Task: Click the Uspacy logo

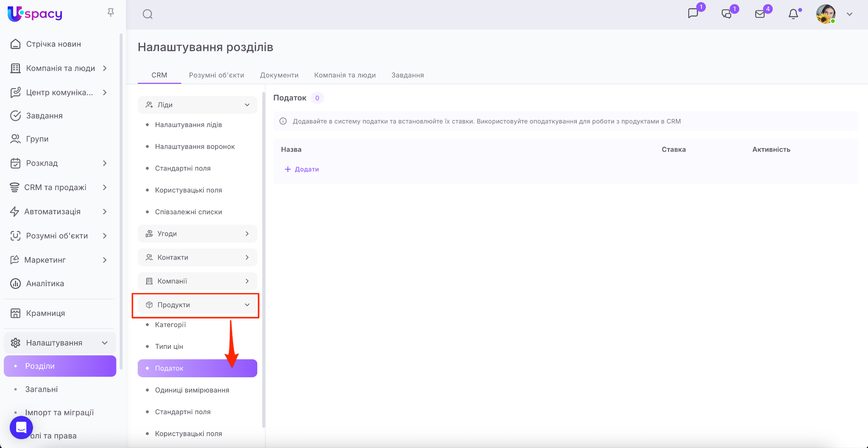Action: (x=35, y=14)
